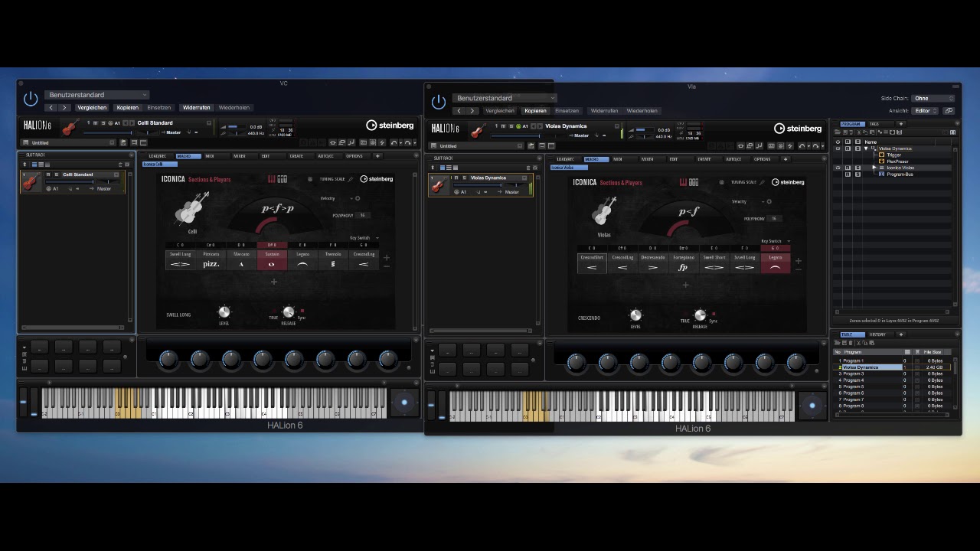Open Benutzerstandard preset dropdown in Vla window
The image size is (980, 551).
[504, 98]
